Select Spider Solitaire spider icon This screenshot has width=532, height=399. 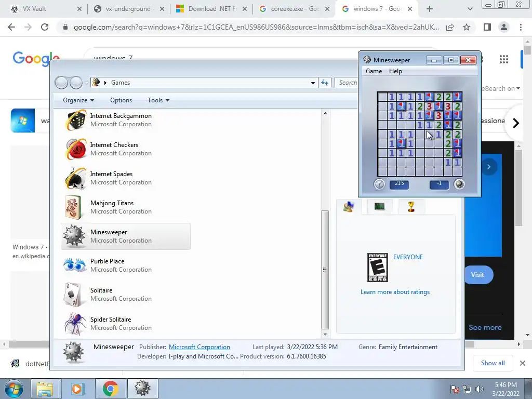click(75, 324)
